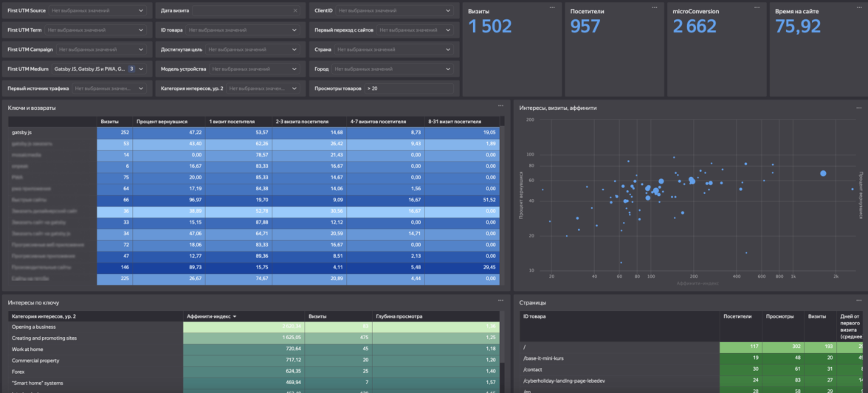The height and width of the screenshot is (393, 868).
Task: Open the Достигнутая цель selector
Action: point(295,49)
